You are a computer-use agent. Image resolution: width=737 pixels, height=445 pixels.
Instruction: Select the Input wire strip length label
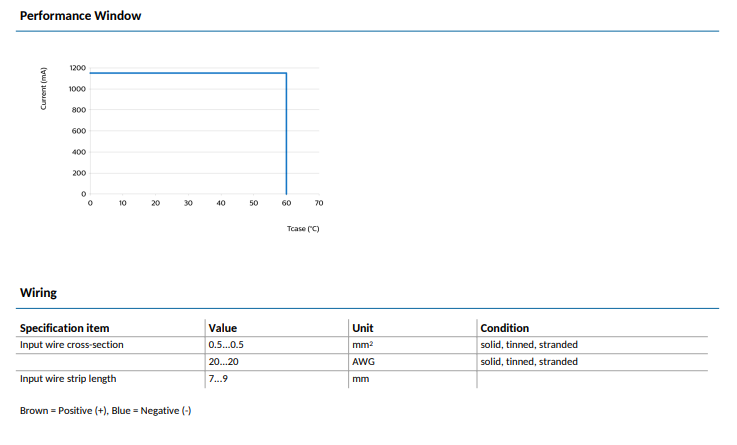coord(68,379)
